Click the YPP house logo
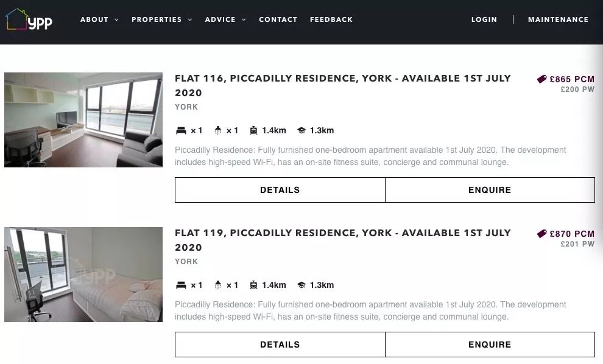This screenshot has height=364, width=603. tap(29, 20)
